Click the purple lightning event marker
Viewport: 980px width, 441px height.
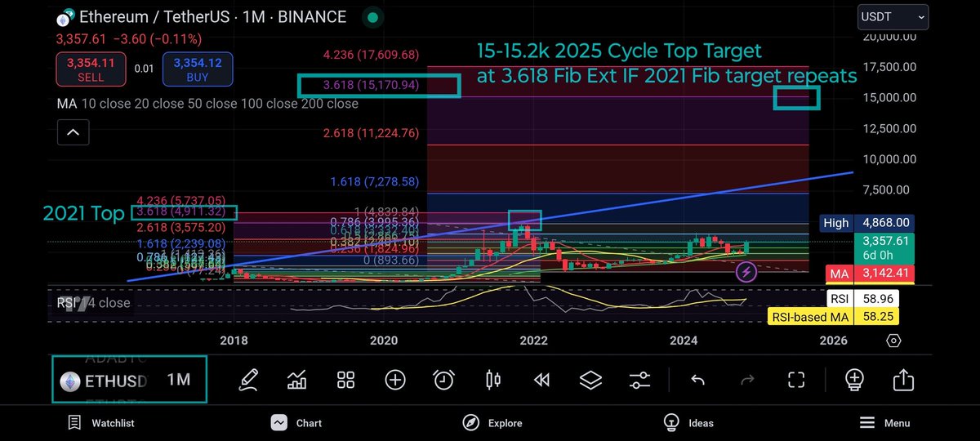click(746, 273)
